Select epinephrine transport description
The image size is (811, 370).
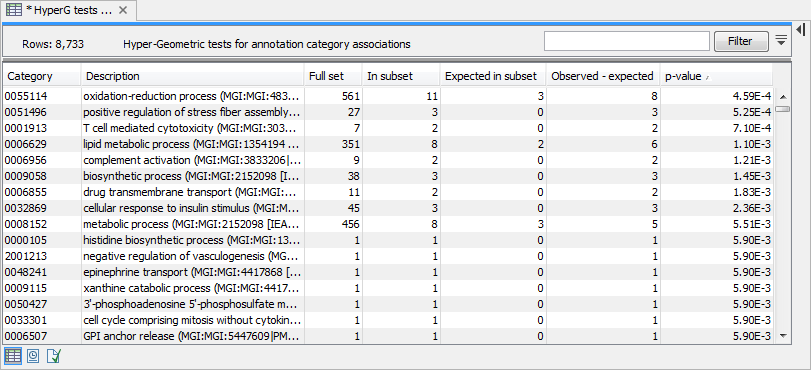coord(192,272)
